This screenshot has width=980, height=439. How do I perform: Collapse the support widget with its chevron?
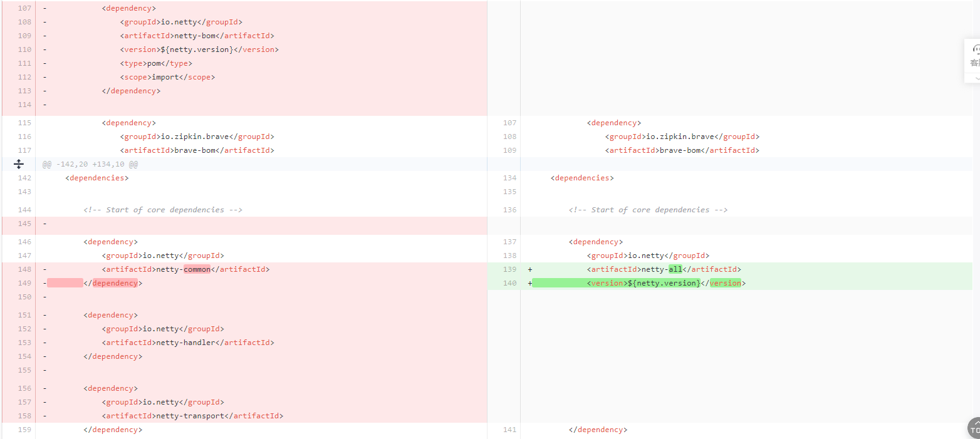tap(976, 78)
